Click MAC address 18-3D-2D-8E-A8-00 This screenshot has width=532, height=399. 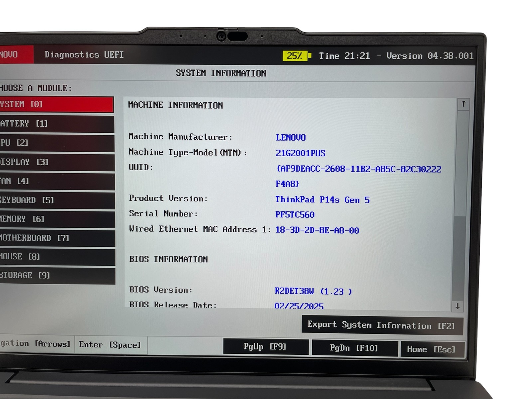pos(317,230)
